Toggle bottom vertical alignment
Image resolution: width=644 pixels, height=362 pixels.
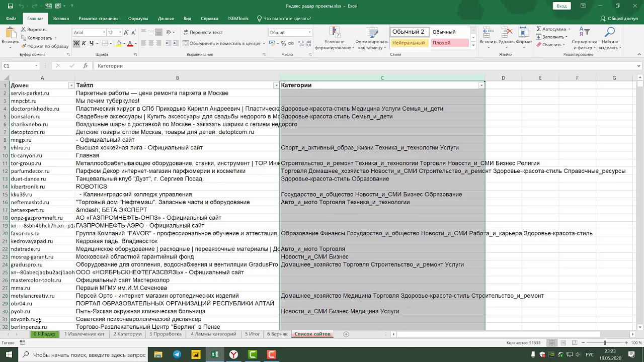point(158,33)
